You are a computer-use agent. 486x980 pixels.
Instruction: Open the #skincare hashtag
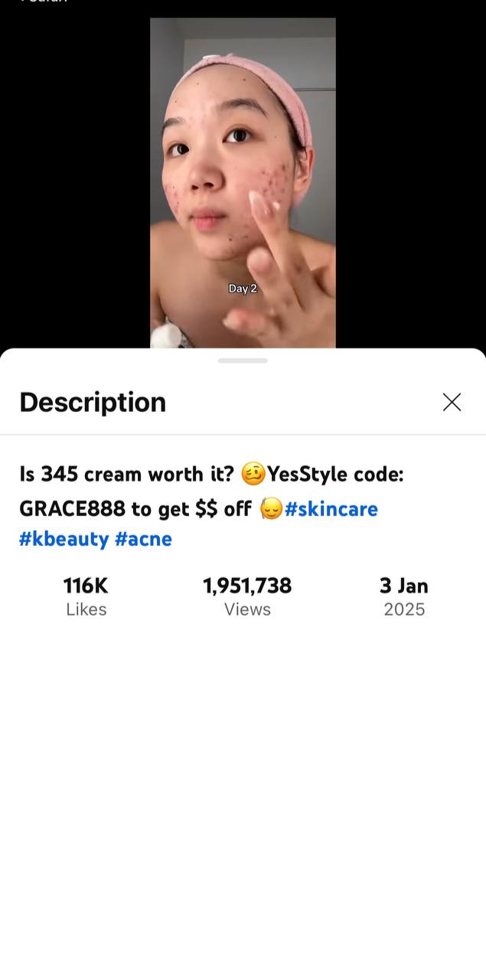331,508
